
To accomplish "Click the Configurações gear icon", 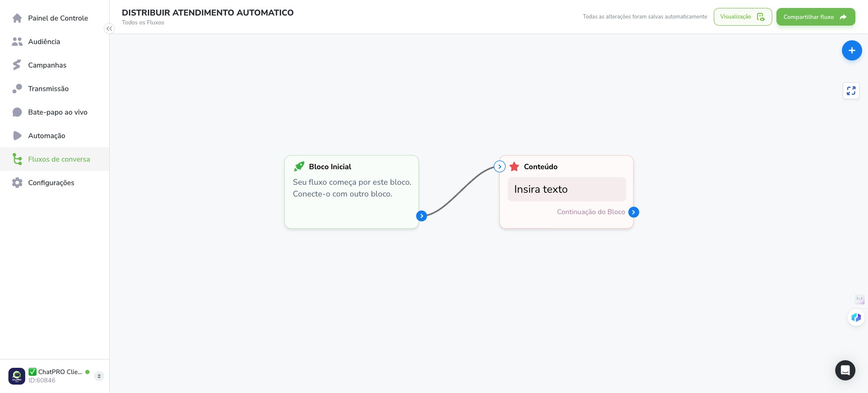I will click(x=17, y=183).
